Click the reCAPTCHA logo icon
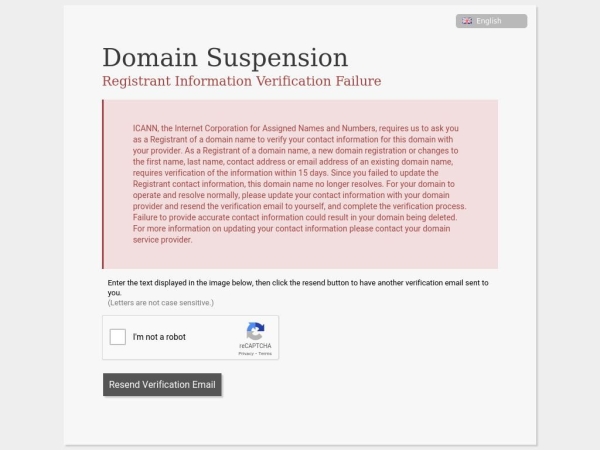600x450 pixels. click(x=255, y=331)
